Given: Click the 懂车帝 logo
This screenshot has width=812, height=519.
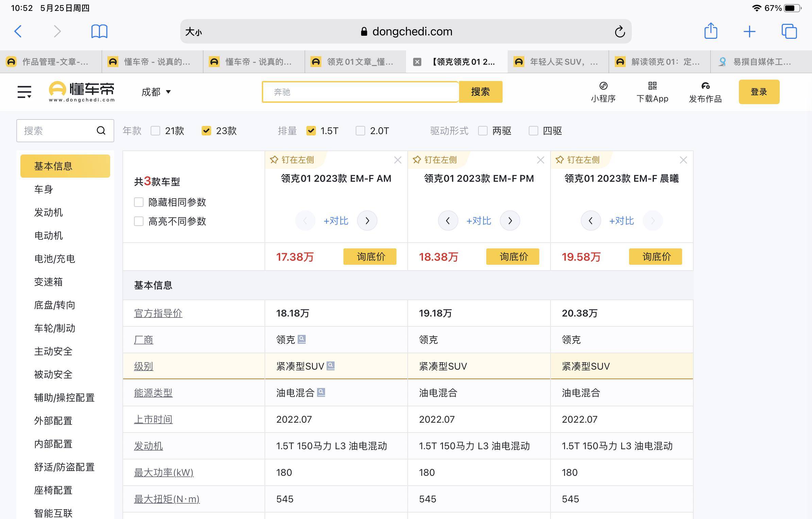Looking at the screenshot, I should click(82, 92).
